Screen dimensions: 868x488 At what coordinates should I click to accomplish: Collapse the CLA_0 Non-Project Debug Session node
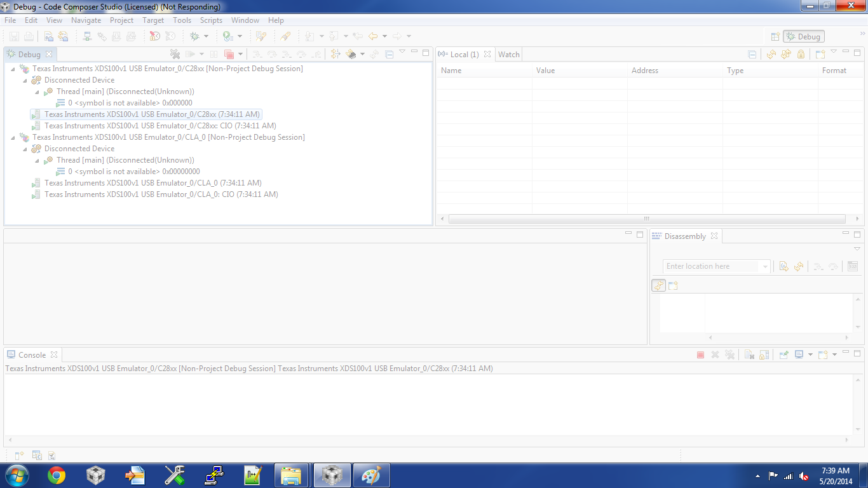click(x=14, y=137)
